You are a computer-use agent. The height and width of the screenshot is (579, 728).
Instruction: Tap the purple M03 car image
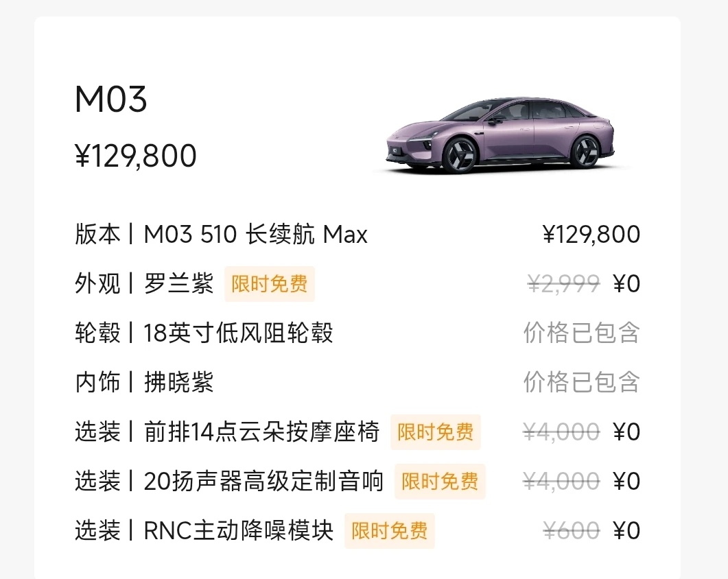point(500,135)
